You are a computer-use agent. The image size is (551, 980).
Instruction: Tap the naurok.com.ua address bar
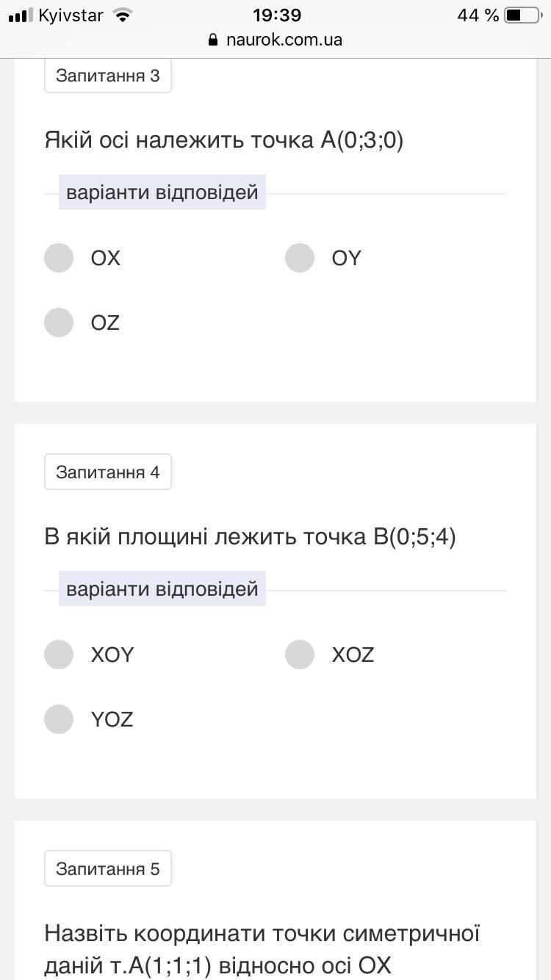(284, 40)
